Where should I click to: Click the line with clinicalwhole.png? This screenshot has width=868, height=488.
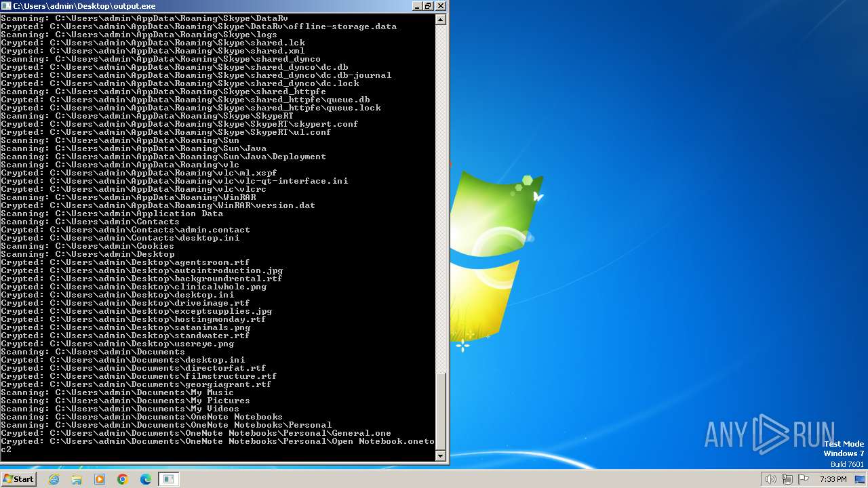click(134, 287)
